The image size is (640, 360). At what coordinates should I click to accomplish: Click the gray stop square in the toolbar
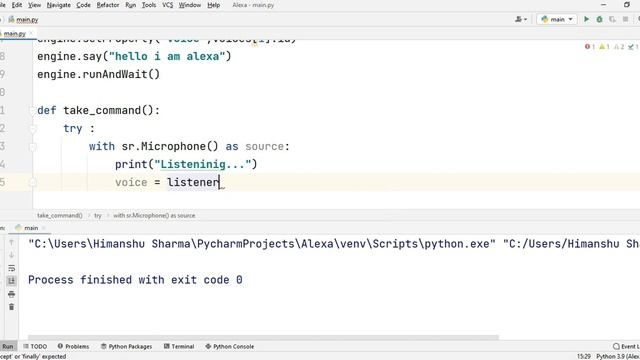(625, 19)
